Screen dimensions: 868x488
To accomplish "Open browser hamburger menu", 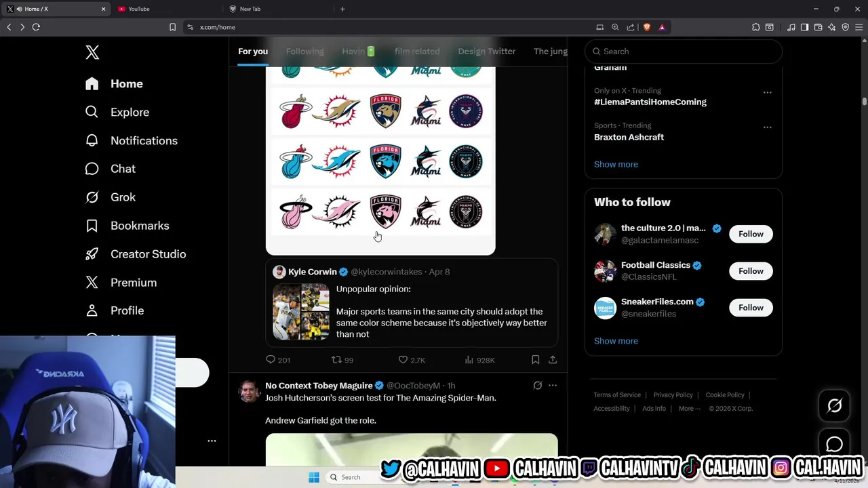I will click(859, 27).
